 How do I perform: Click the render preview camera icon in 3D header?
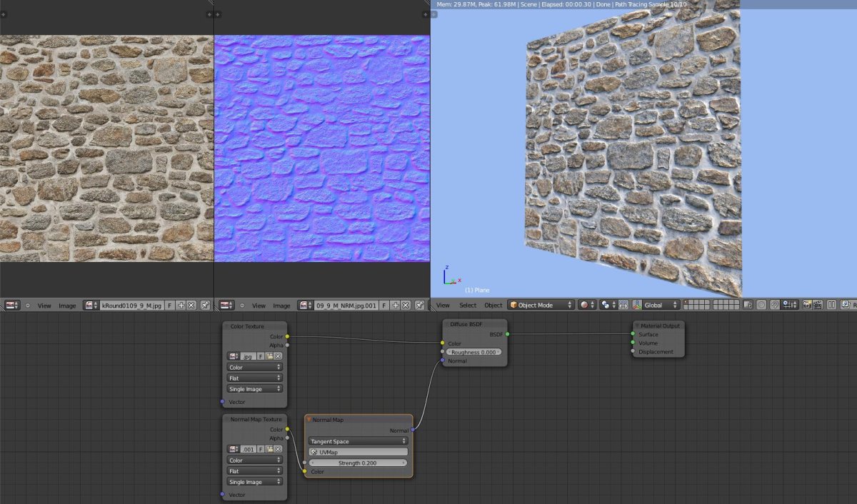click(807, 305)
